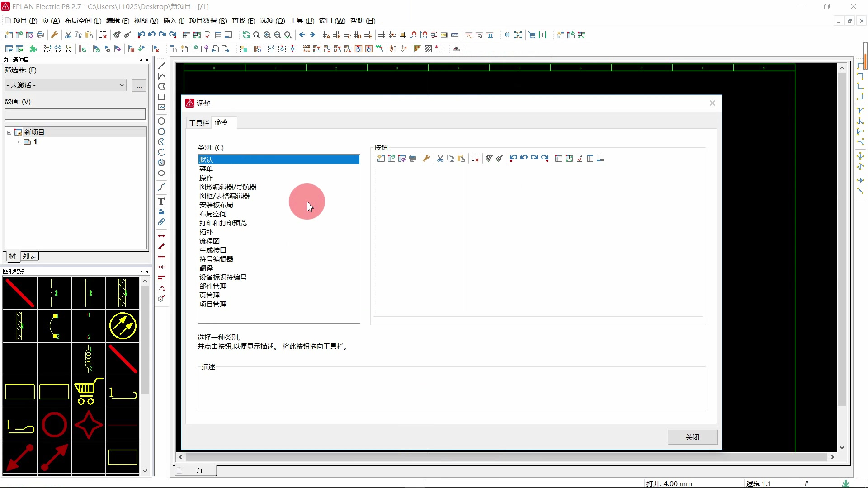Select the red star symbol preview thumbnail
Screen dimensions: 868x488
click(x=88, y=425)
